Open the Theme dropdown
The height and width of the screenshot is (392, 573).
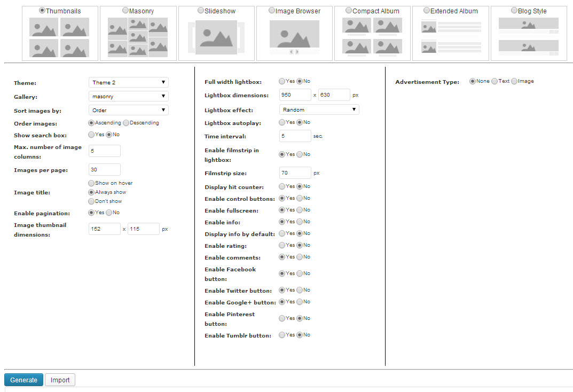(x=128, y=82)
